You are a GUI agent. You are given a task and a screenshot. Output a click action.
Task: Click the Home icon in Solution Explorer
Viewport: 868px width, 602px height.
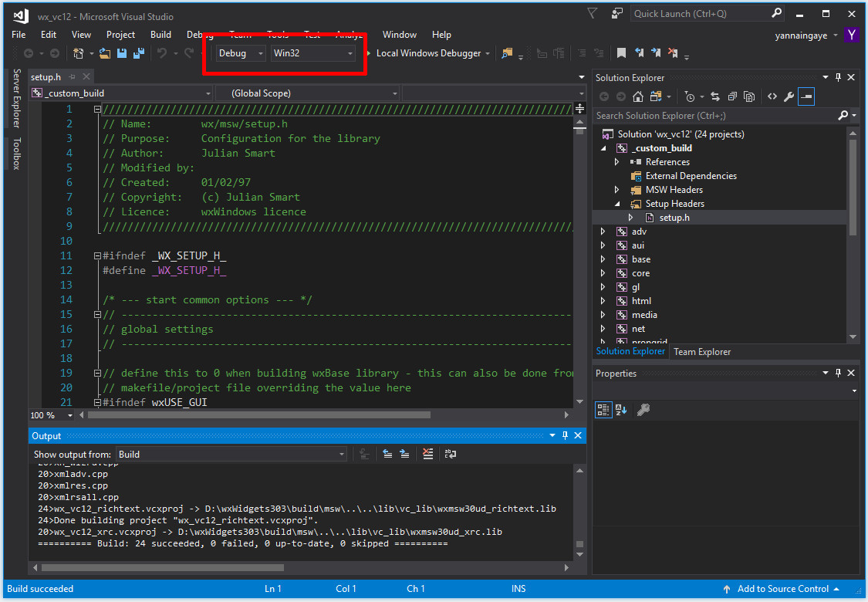(x=638, y=96)
